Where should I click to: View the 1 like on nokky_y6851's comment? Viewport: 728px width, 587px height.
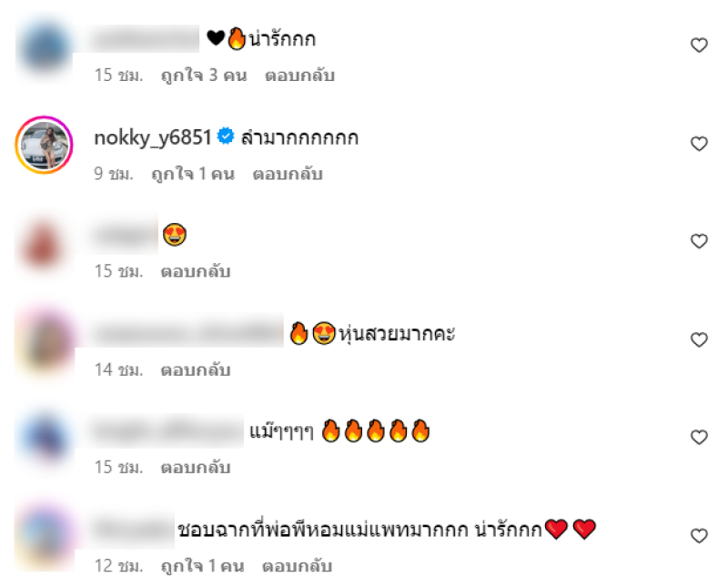(193, 174)
